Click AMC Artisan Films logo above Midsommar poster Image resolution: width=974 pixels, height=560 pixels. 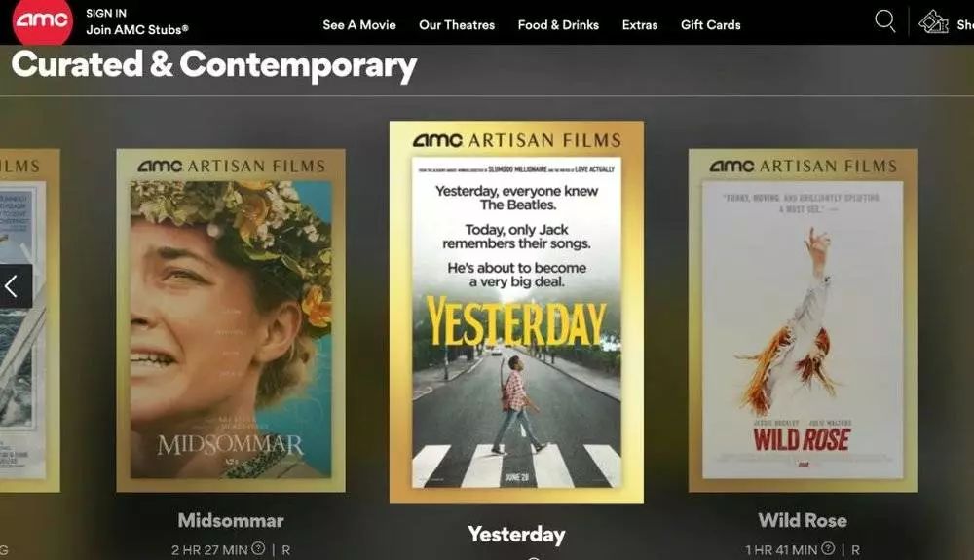point(231,166)
